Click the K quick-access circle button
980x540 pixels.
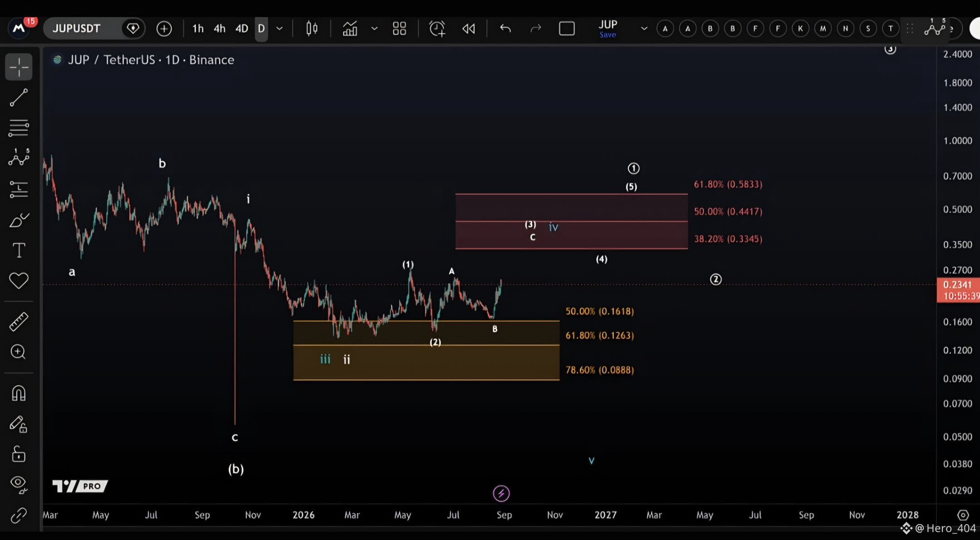800,29
